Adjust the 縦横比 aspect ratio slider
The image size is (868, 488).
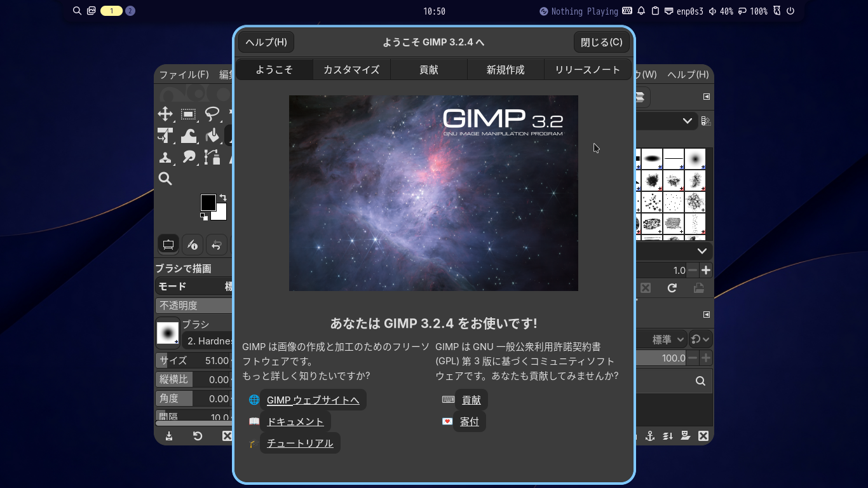(x=194, y=379)
